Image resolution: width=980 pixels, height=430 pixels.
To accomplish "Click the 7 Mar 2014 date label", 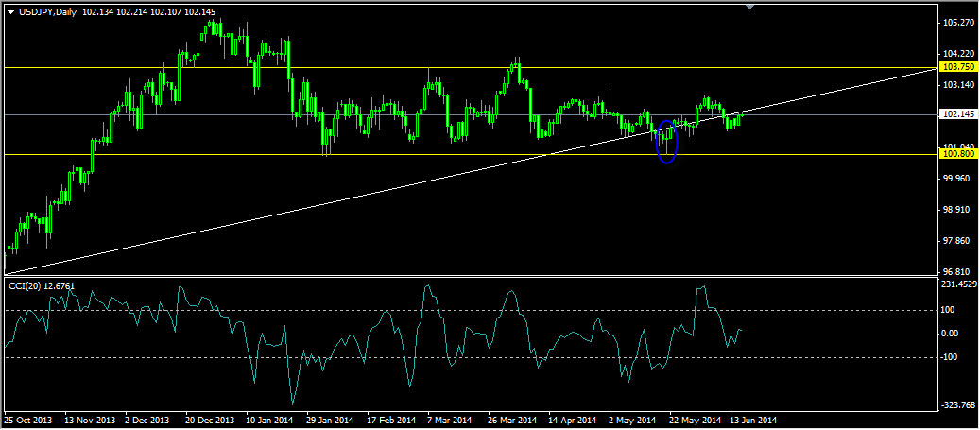I will pos(450,420).
